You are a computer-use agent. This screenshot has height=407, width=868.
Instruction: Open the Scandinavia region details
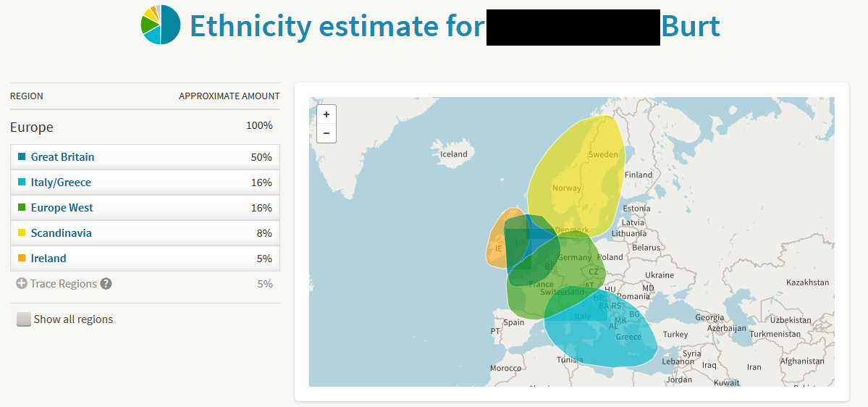point(62,233)
